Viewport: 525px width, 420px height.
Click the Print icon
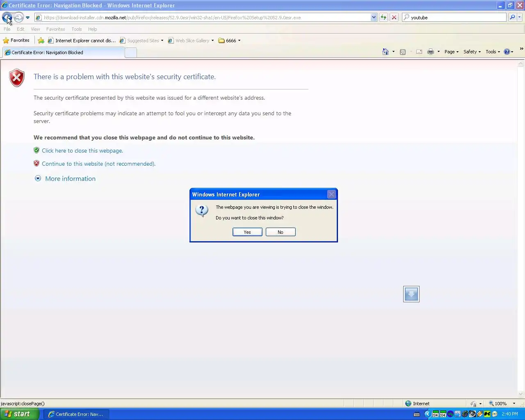[x=431, y=52]
